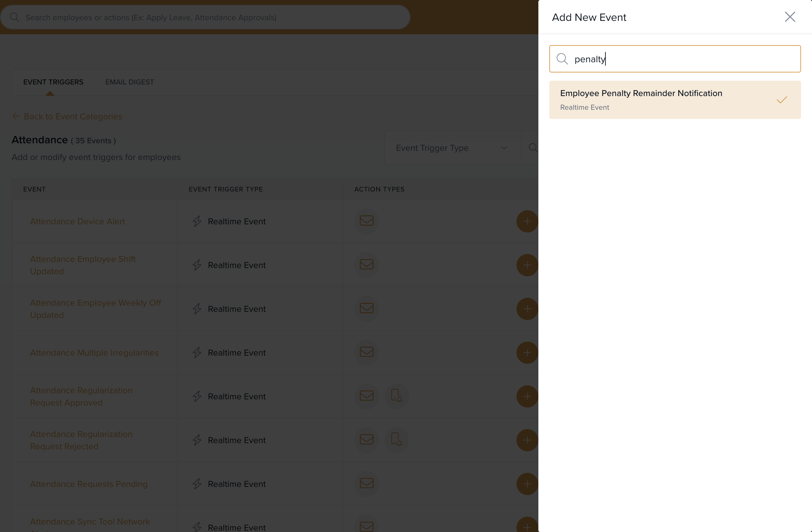Image resolution: width=812 pixels, height=532 pixels.
Task: Click plus button on Attendance Requests Pending row
Action: point(527,484)
